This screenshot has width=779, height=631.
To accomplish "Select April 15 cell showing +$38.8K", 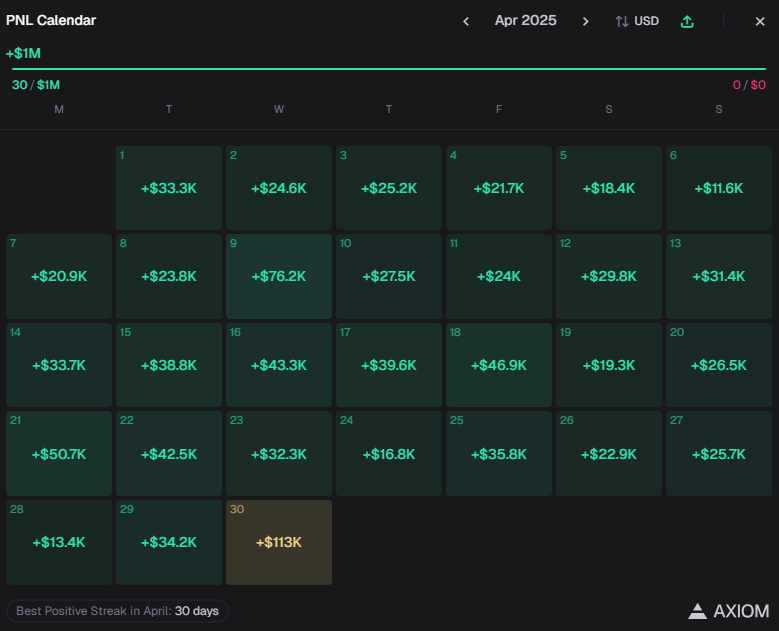I will [x=169, y=365].
